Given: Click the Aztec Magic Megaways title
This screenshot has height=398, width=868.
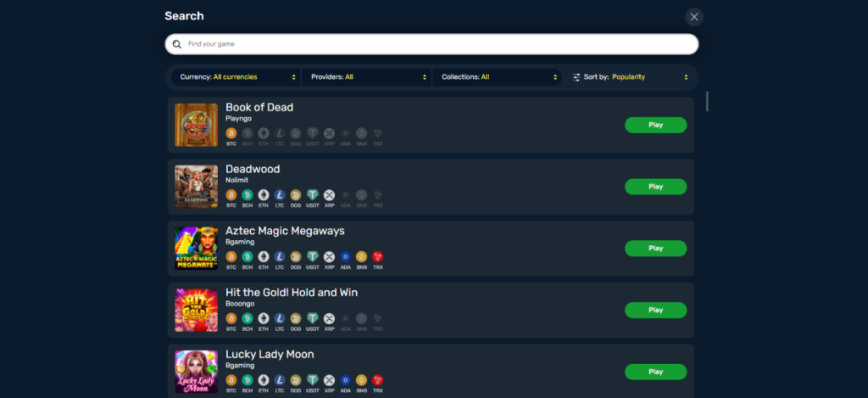Looking at the screenshot, I should click(x=285, y=231).
